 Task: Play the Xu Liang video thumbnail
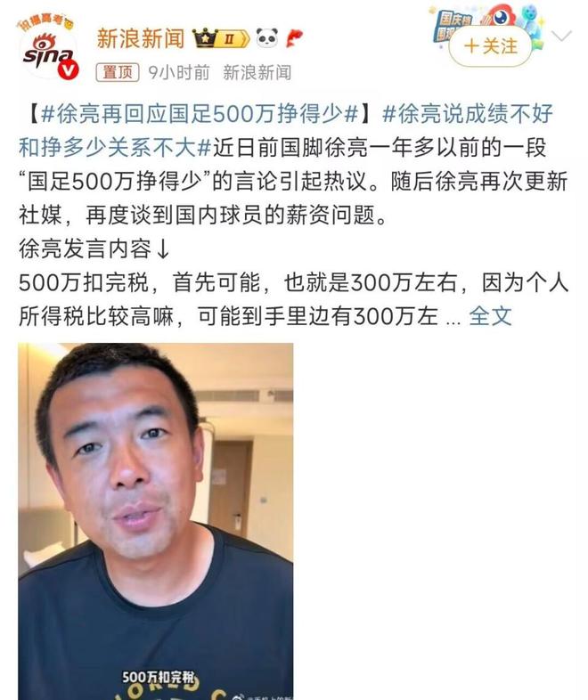click(x=156, y=521)
